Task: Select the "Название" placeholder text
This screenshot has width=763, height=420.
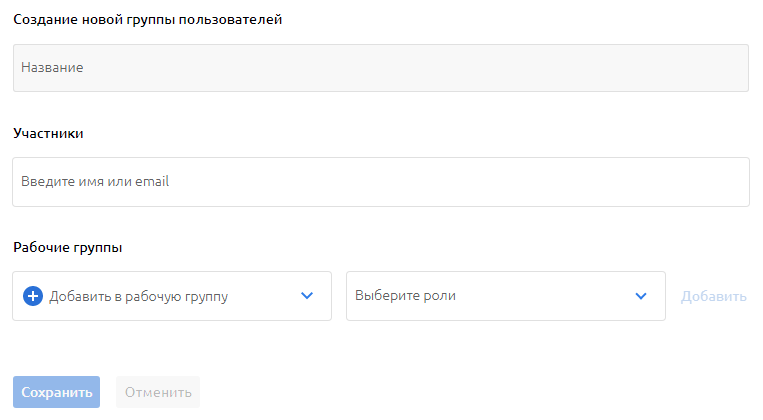Action: point(52,68)
